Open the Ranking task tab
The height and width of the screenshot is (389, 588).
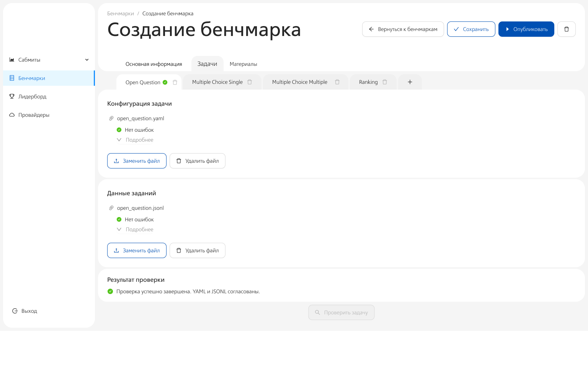coord(368,82)
